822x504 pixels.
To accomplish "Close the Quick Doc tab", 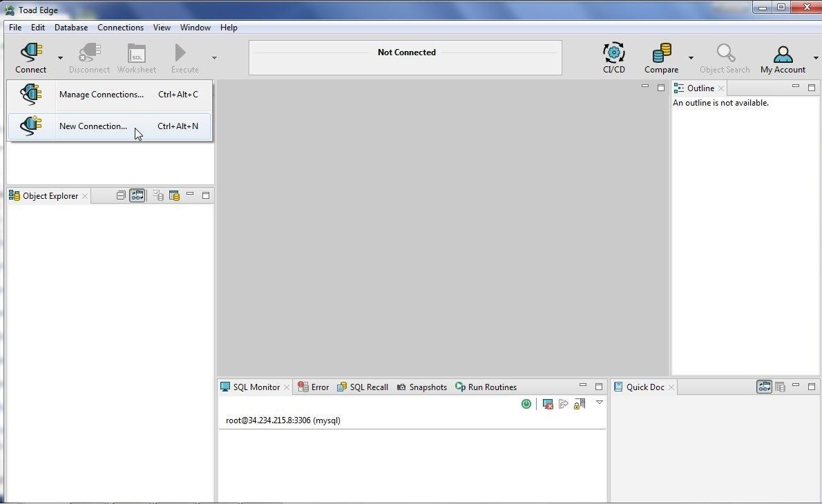I will pos(671,387).
